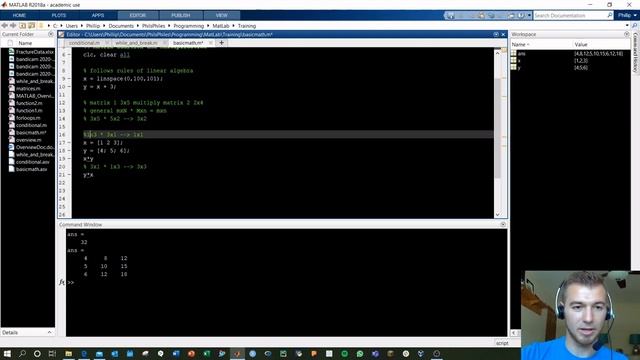Click the editor vertical scrollbar

[498, 128]
